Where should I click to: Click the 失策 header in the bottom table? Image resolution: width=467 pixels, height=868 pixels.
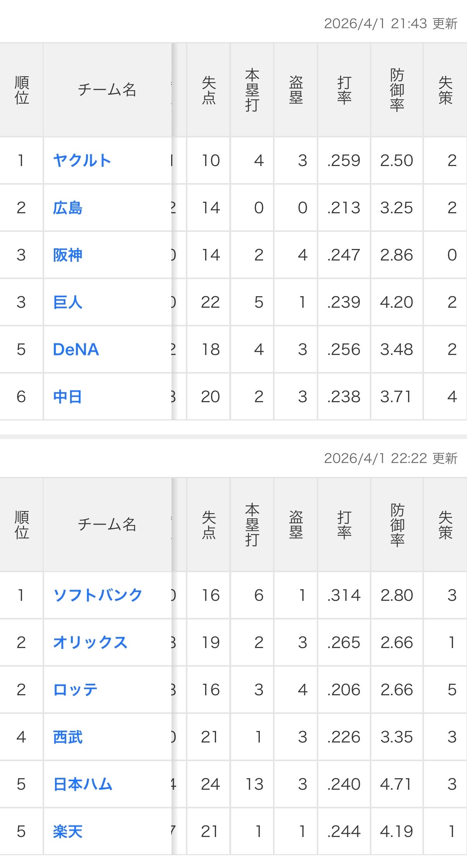(445, 525)
